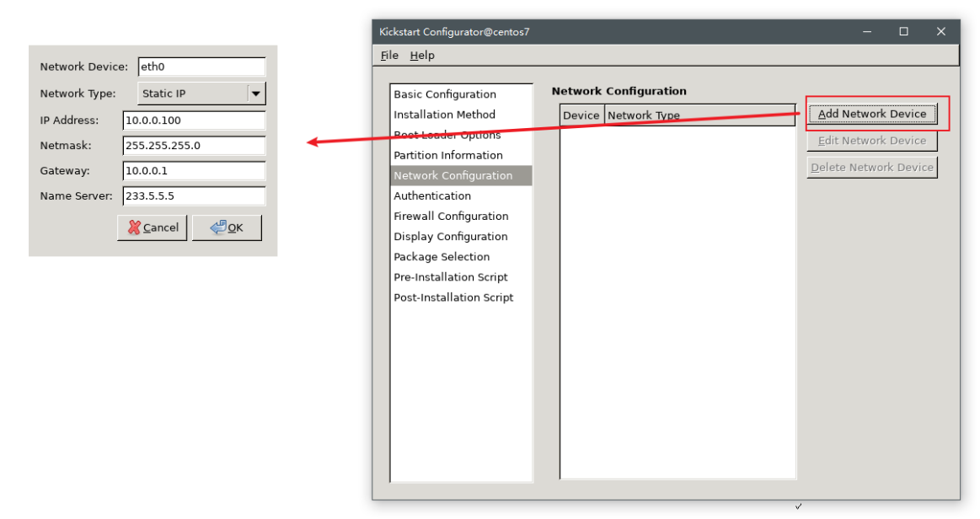Cancel the network device dialog

(x=152, y=227)
